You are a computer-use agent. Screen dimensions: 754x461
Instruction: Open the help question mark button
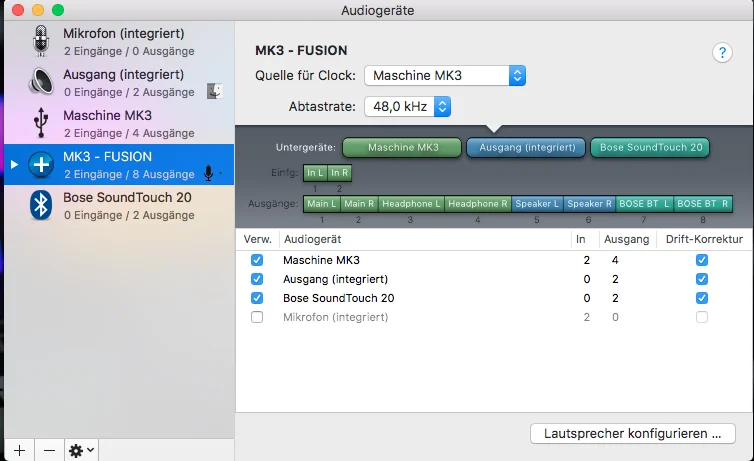coord(722,52)
